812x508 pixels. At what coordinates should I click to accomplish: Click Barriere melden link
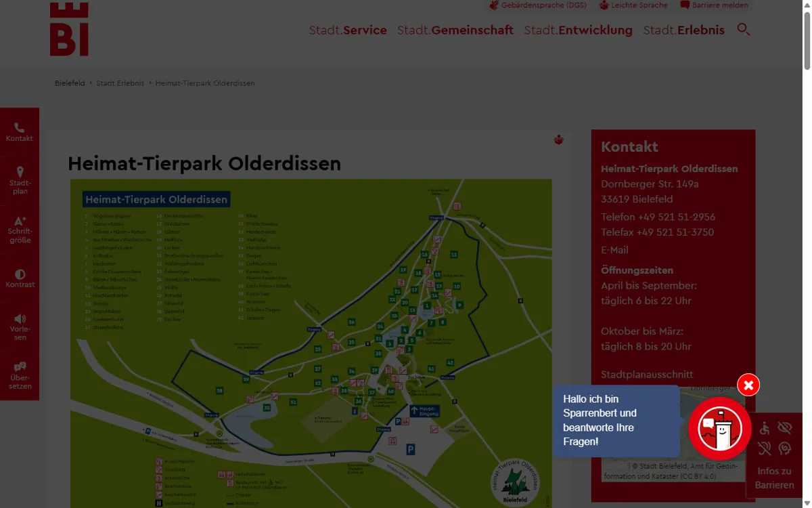pos(715,5)
